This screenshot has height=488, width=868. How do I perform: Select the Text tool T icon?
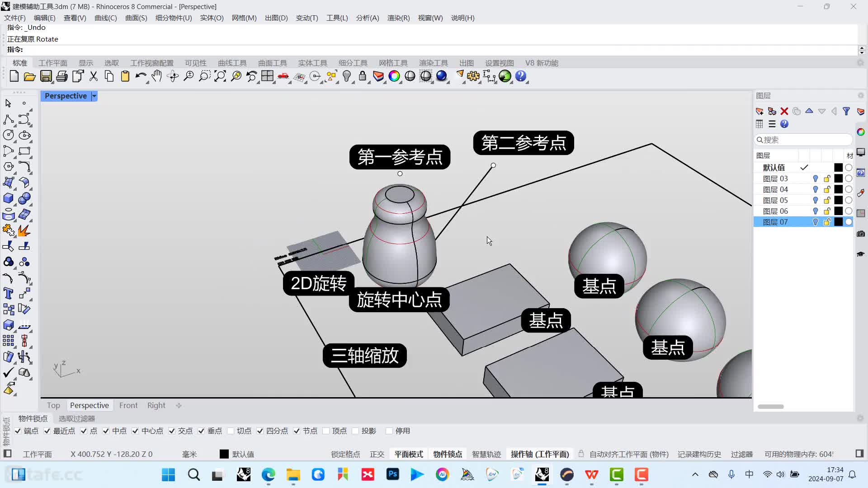click(8, 293)
